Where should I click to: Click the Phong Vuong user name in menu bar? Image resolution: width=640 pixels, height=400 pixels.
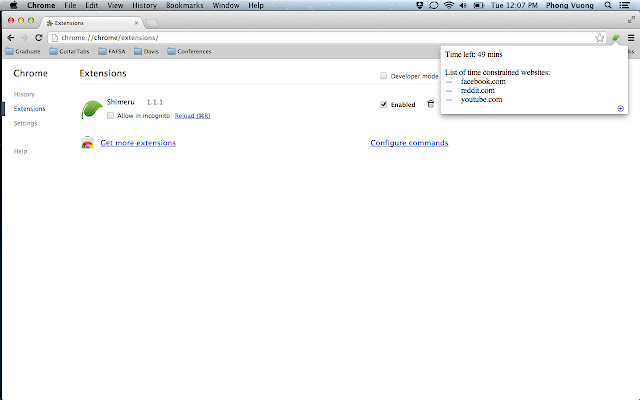(570, 5)
